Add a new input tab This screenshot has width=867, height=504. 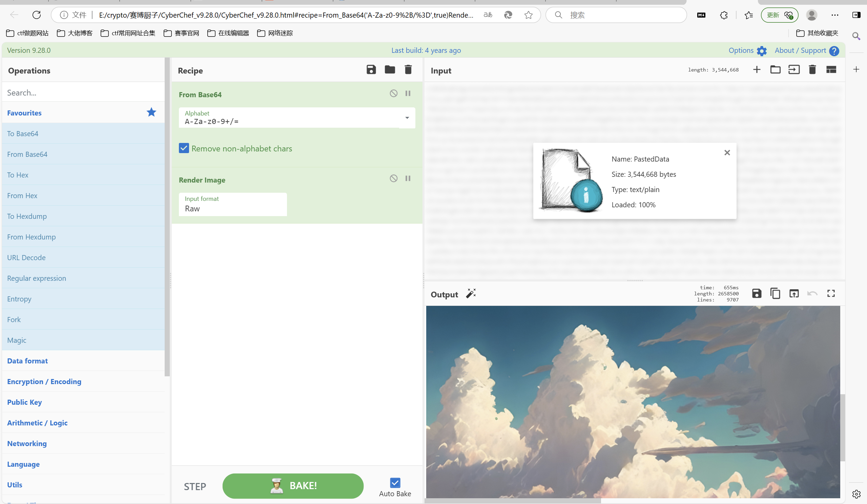click(757, 70)
